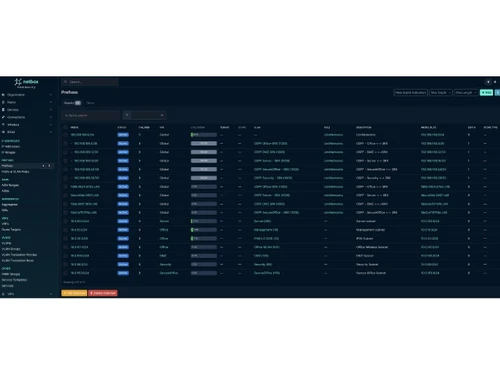The height and width of the screenshot is (375, 500).
Task: Sort by the Description column header
Action: coord(364,127)
